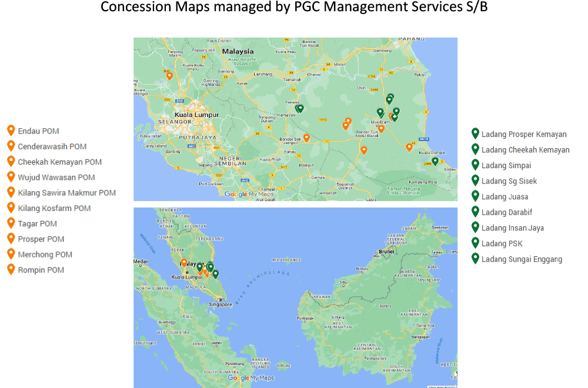Click the green pin icon beside Ladang Insan Jaya
This screenshot has width=588, height=388.
(475, 227)
